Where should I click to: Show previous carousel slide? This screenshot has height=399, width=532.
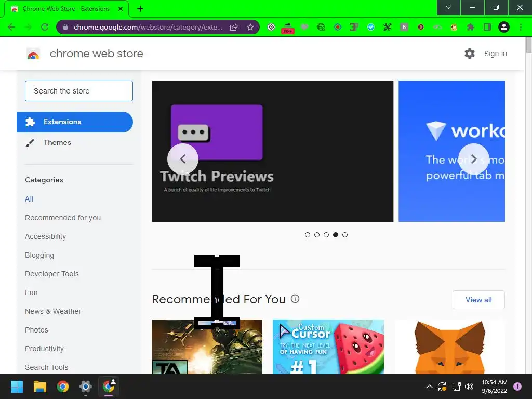pyautogui.click(x=183, y=159)
